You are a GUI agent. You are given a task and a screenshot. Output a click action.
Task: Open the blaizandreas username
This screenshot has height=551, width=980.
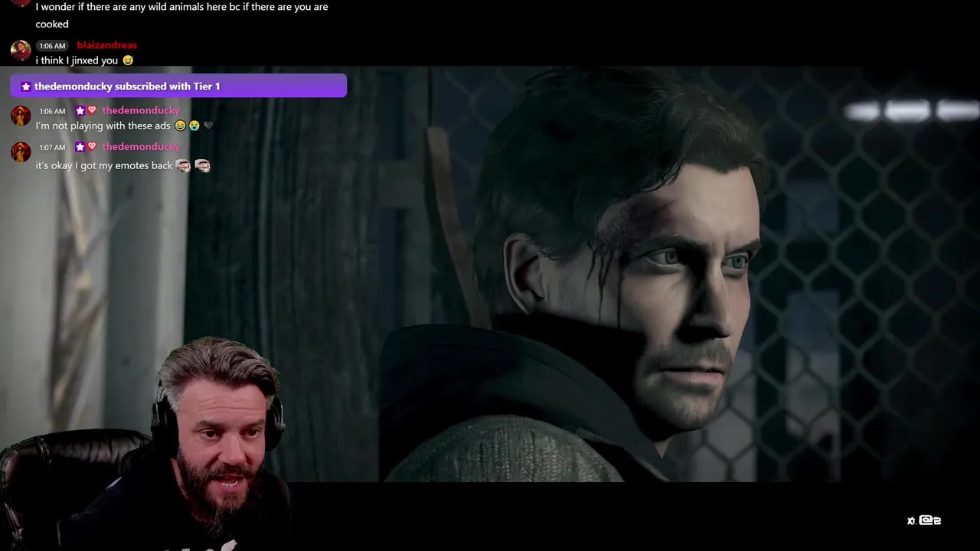(x=107, y=45)
